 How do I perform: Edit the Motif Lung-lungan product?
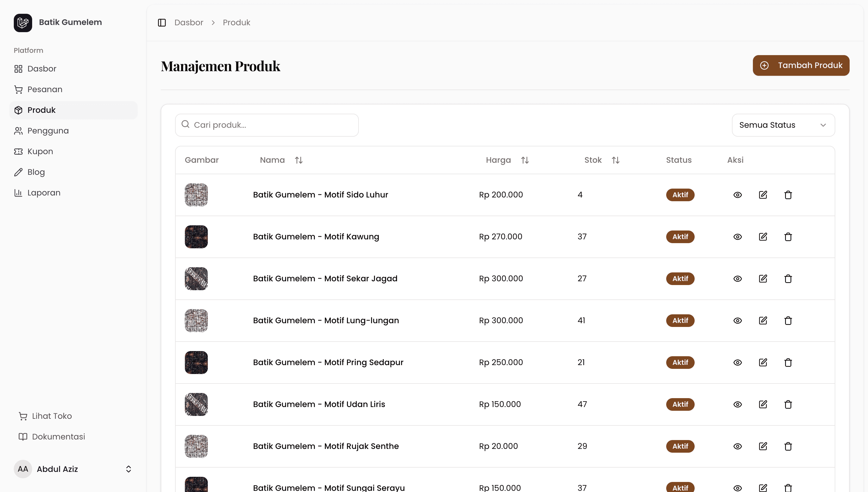763,321
